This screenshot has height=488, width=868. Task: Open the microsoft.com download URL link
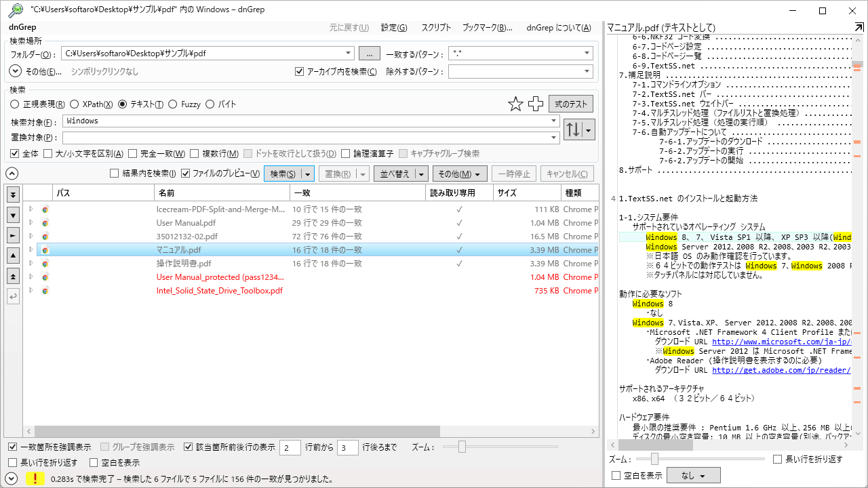[x=781, y=342]
